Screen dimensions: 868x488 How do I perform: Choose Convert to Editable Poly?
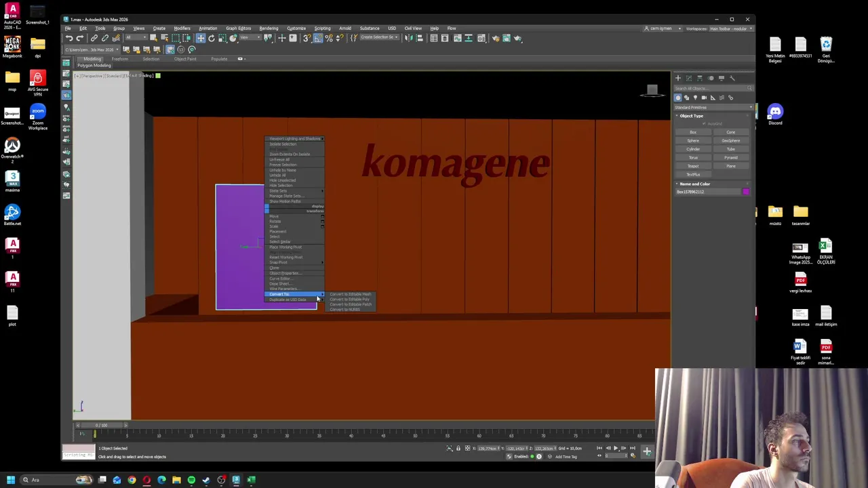[x=350, y=299]
